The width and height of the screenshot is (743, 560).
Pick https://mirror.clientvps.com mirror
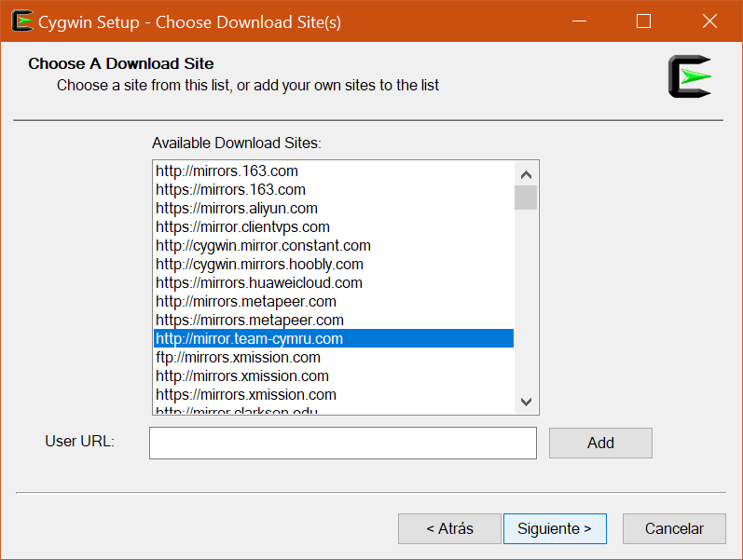(334, 227)
